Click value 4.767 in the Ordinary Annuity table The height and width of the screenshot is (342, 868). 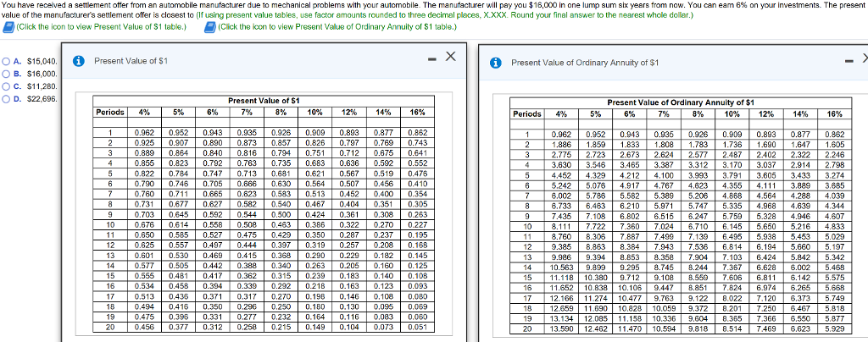tap(665, 186)
